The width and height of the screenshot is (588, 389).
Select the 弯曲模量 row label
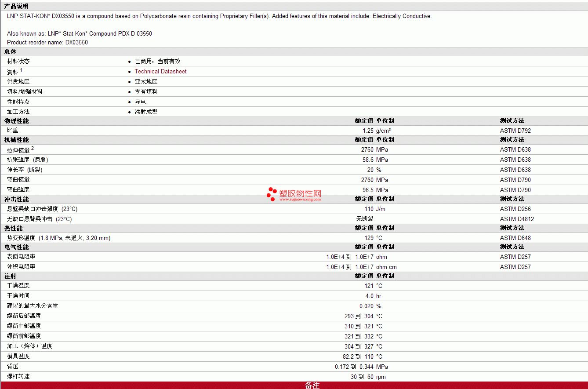pos(18,180)
